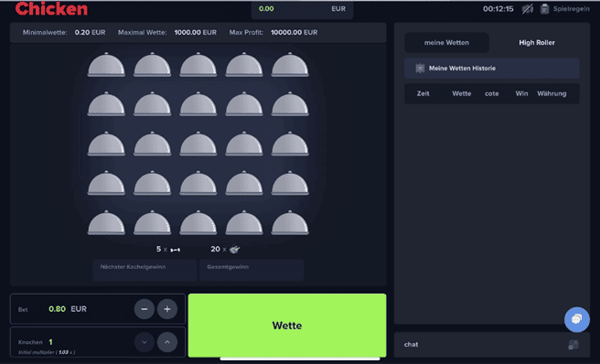
Task: Click the Währung column header
Action: point(552,93)
